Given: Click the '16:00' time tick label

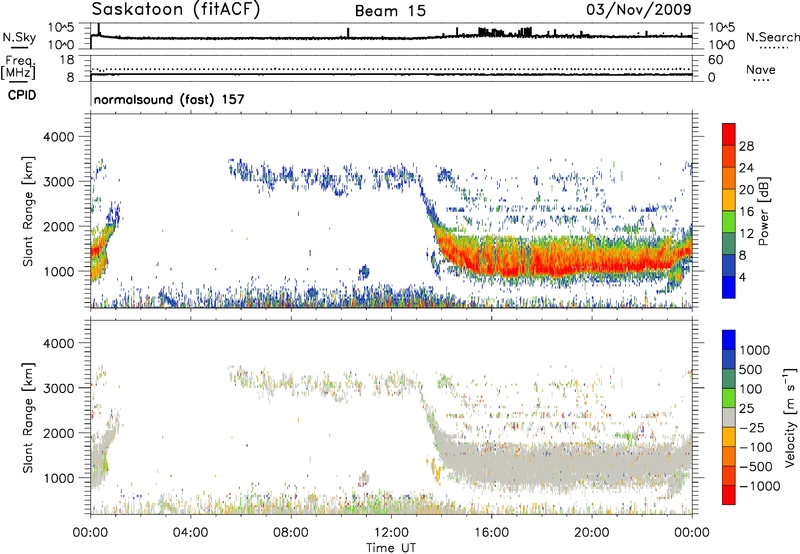Looking at the screenshot, I should [491, 533].
